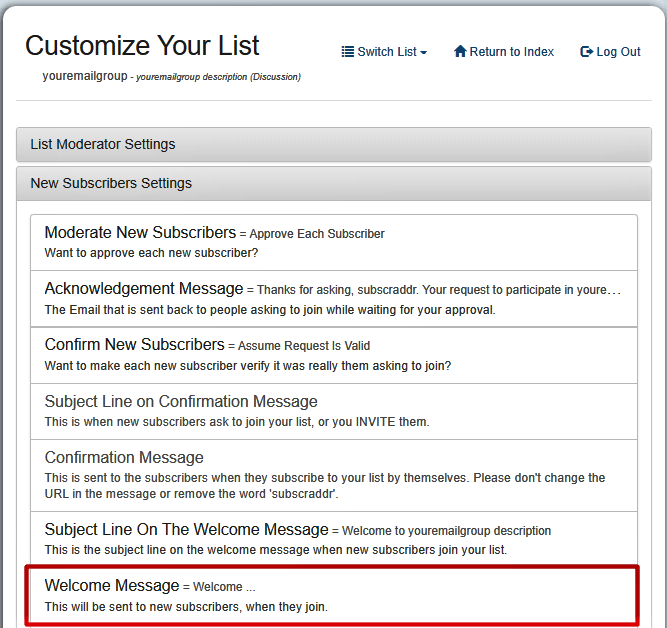
Task: Open the Switch List dropdown caret
Action: [423, 53]
